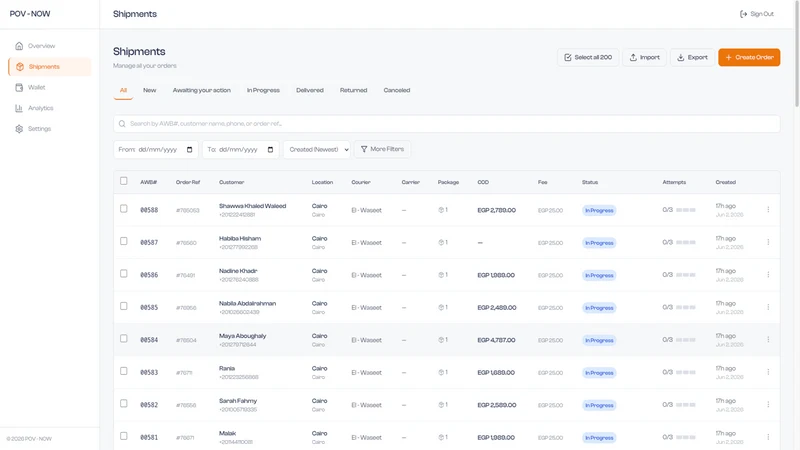This screenshot has height=450, width=800.
Task: Click the Sign Out link
Action: point(757,14)
